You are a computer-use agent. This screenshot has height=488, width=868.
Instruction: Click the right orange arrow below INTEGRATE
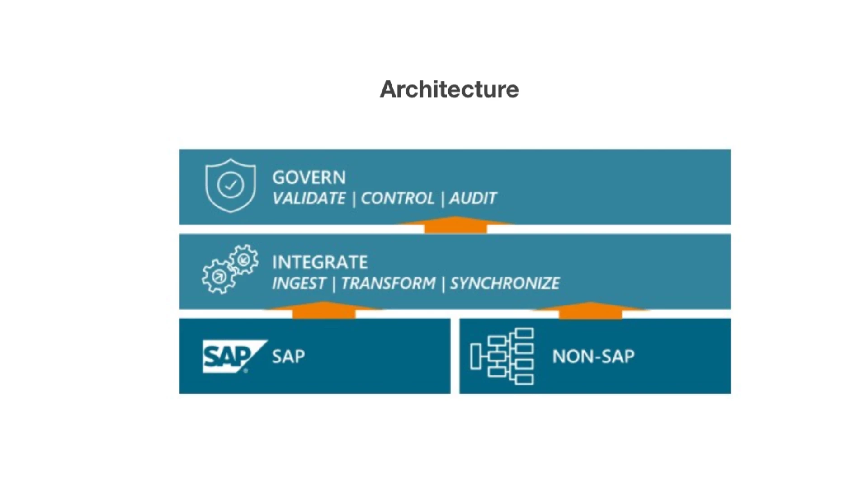[590, 311]
